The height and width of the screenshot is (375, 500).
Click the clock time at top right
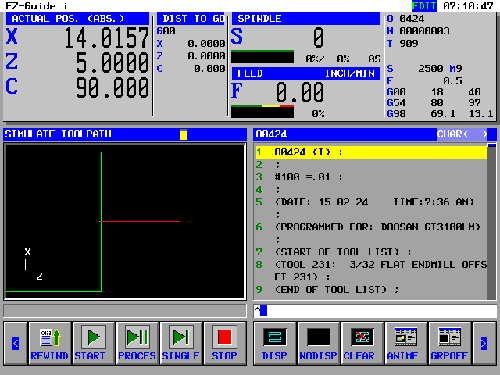pyautogui.click(x=468, y=6)
